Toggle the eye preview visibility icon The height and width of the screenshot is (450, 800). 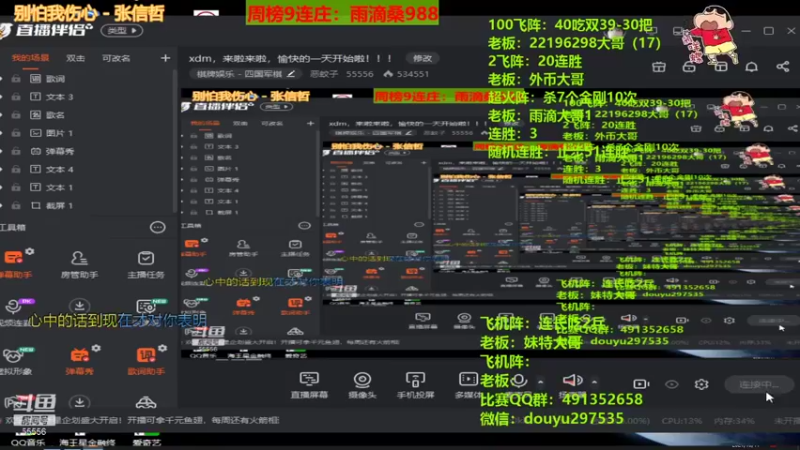click(x=671, y=384)
